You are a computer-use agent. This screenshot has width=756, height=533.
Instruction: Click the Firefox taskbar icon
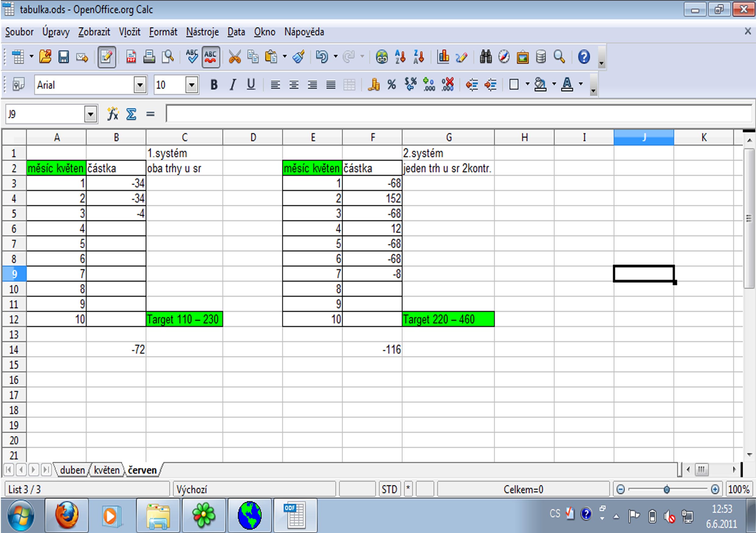(x=66, y=515)
